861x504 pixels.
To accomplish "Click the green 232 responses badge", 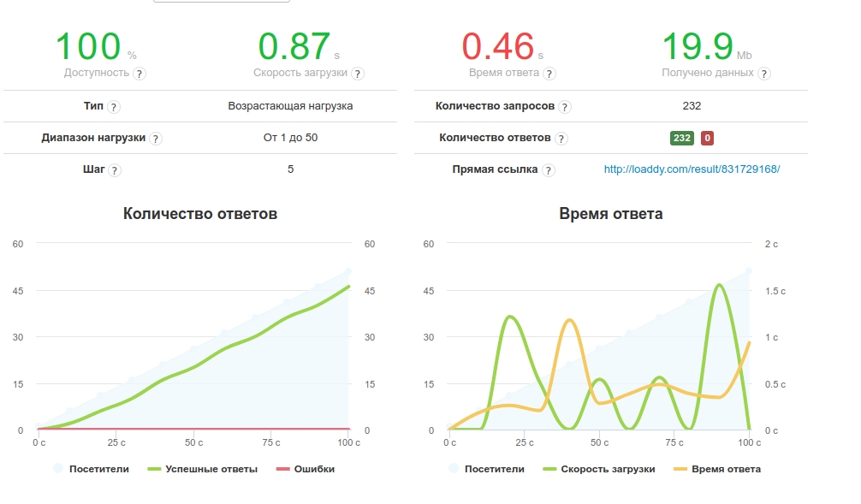I will pyautogui.click(x=681, y=138).
